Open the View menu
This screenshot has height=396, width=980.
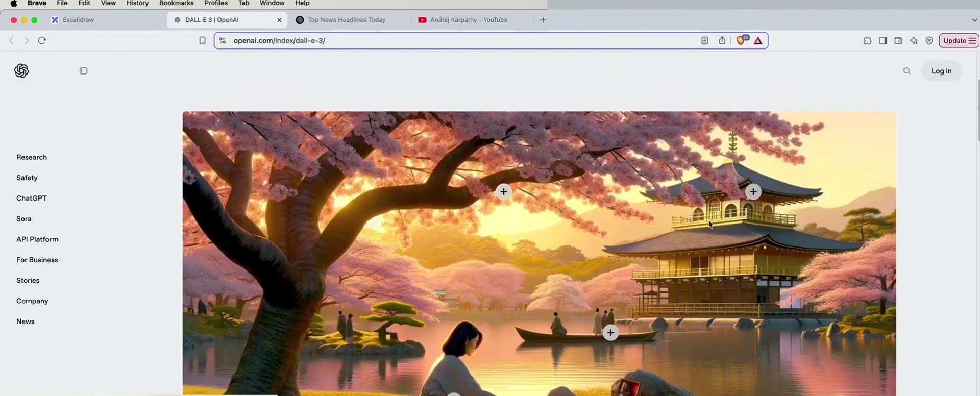point(108,3)
